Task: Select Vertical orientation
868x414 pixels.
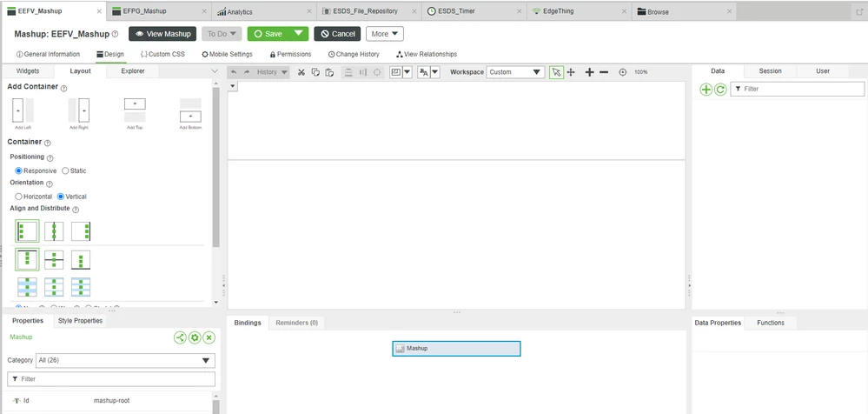Action: tap(61, 197)
